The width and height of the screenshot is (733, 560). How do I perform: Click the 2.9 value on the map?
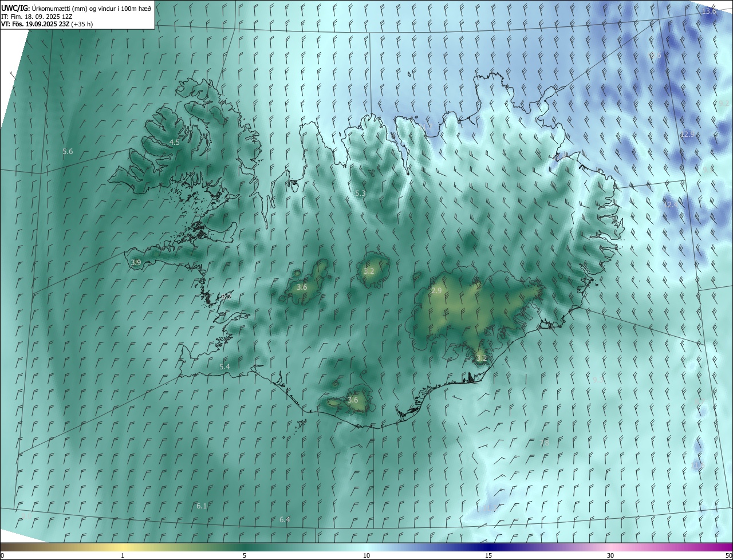pos(436,291)
